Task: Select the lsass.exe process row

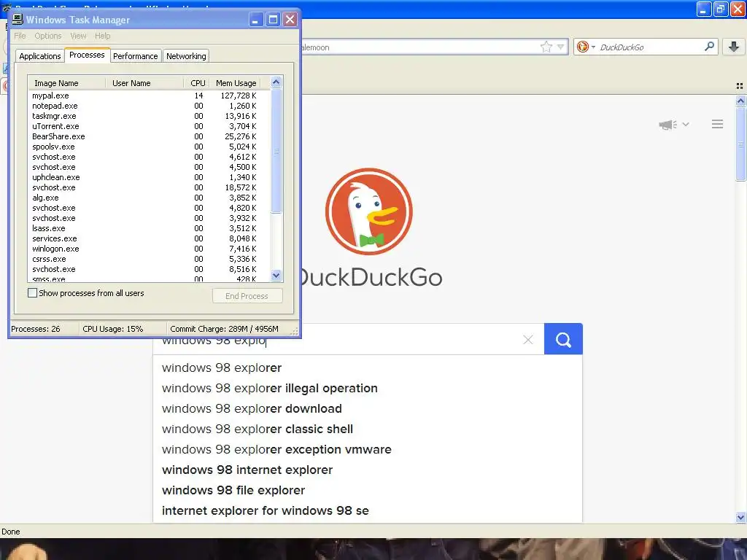Action: coord(149,228)
